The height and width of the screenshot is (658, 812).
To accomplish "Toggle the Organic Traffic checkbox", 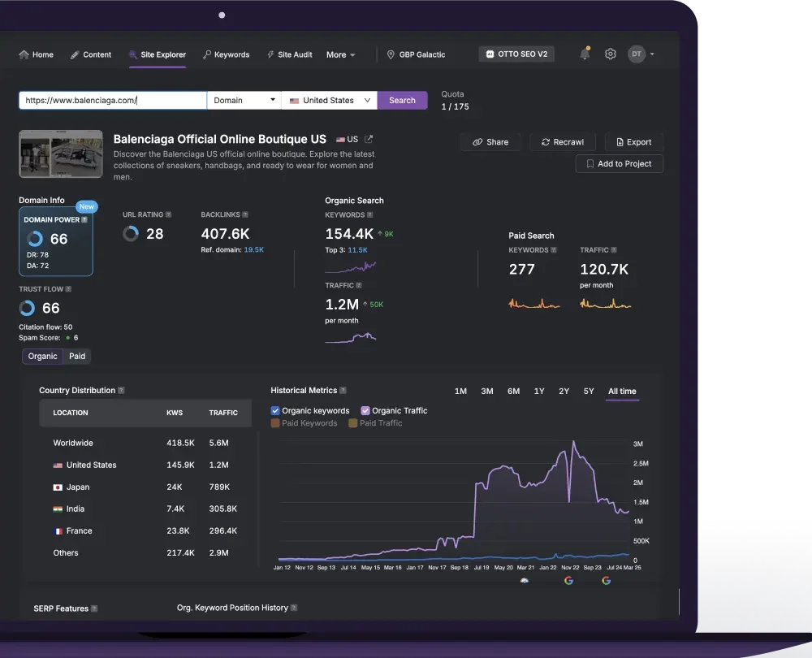I will pos(365,411).
